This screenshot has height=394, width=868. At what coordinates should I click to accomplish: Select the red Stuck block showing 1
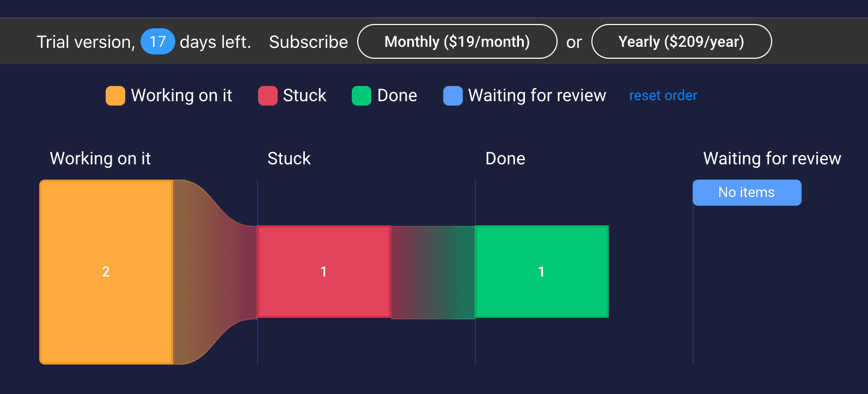[x=323, y=272]
